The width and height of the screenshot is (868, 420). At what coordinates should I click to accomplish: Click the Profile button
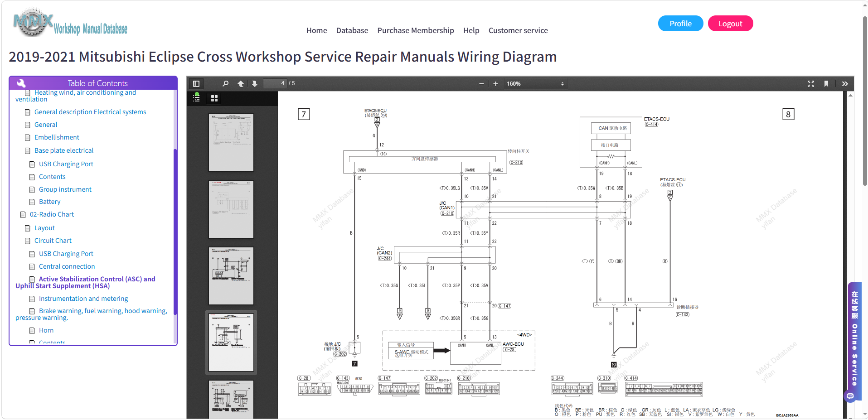point(680,24)
